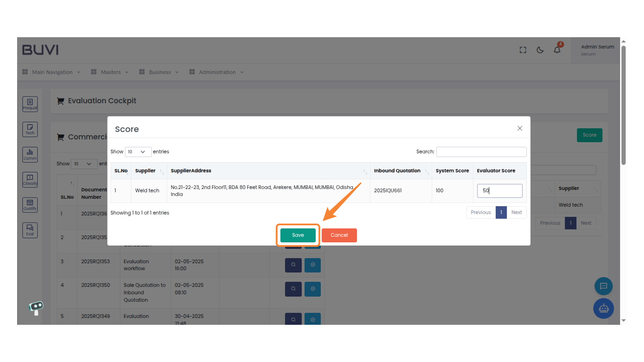Viewport: 644px width, 362px height.
Task: Open the chatbot robot button
Action: pos(603,308)
